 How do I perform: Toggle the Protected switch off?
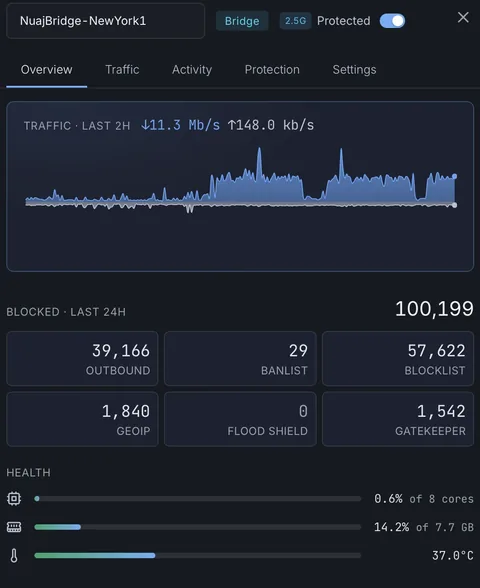click(x=392, y=21)
